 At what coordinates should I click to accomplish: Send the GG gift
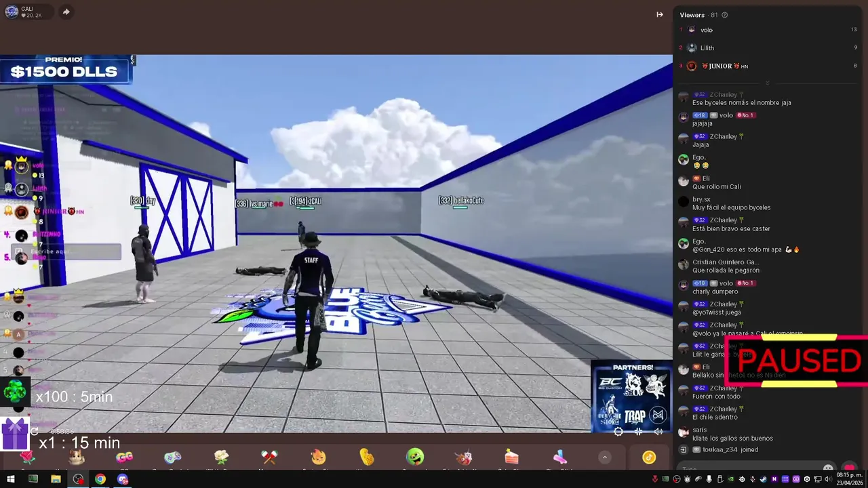pos(124,457)
